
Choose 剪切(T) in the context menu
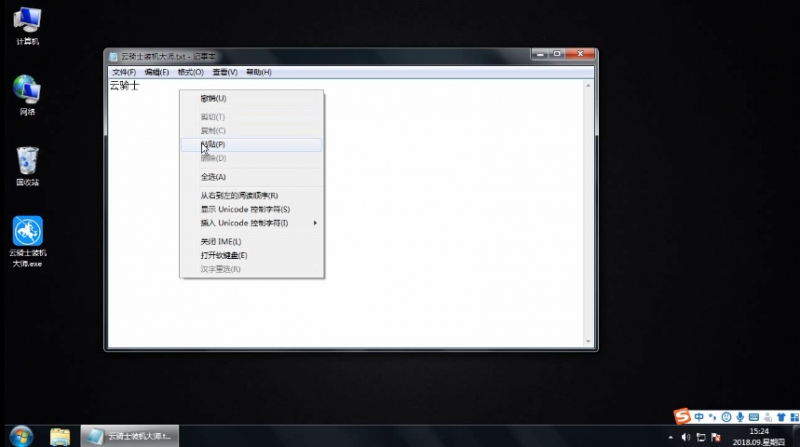tap(252, 117)
